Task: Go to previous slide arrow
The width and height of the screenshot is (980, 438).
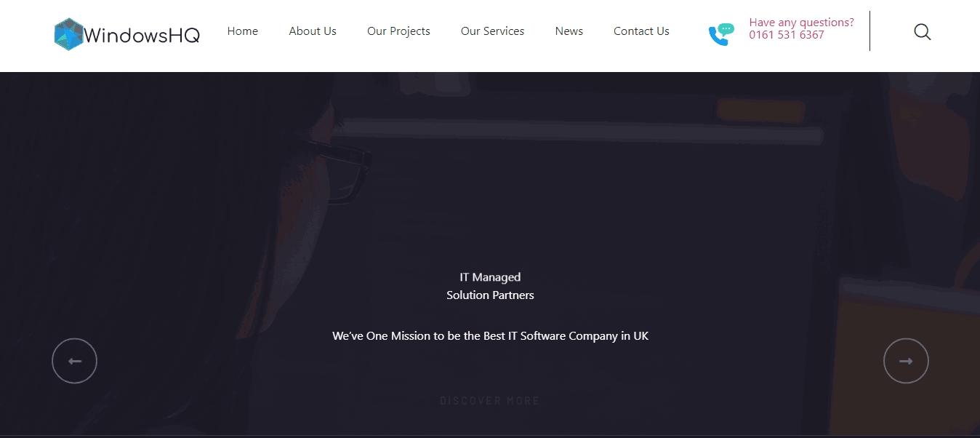Action: click(74, 361)
